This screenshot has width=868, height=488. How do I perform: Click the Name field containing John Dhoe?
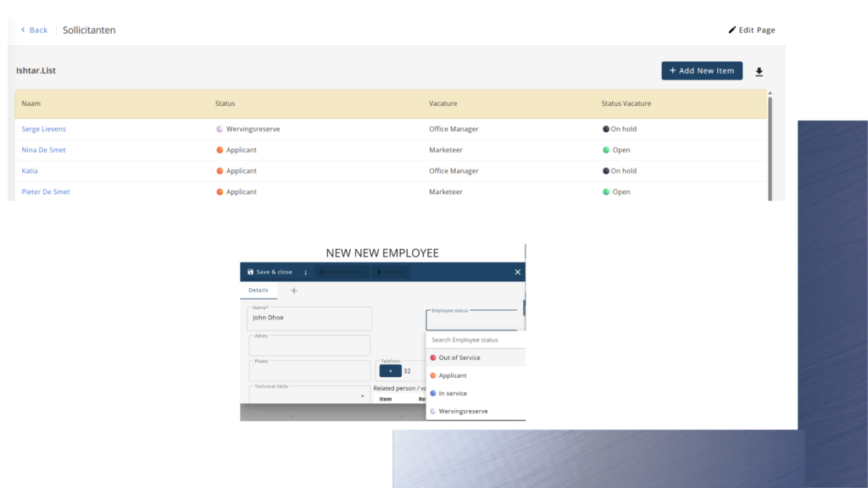[309, 319]
